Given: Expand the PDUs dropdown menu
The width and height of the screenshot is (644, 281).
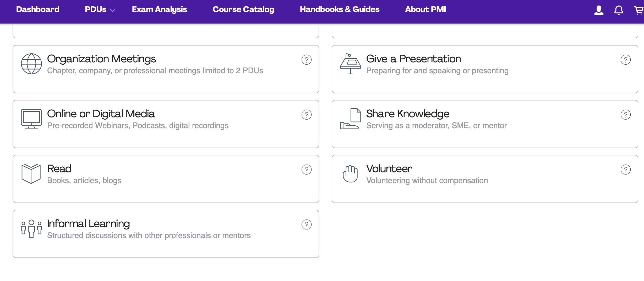Looking at the screenshot, I should 100,10.
